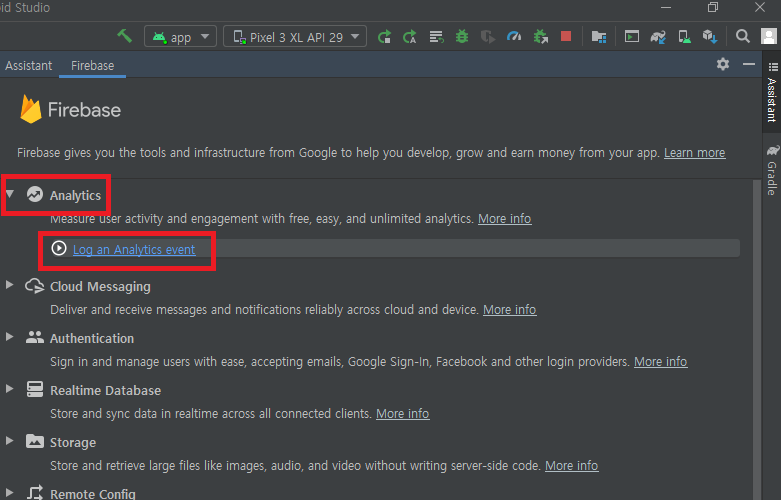Click Apply Changes and Restart Activity icon
The width and height of the screenshot is (781, 500).
[410, 37]
